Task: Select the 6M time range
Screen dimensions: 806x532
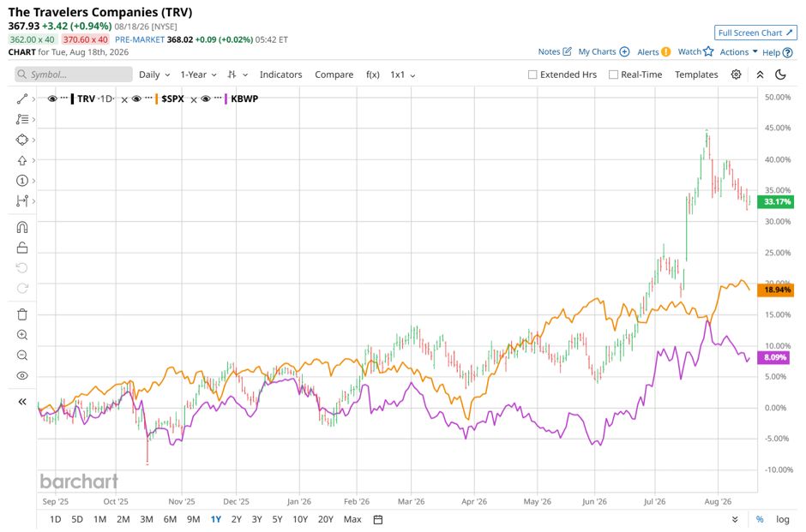Action: 170,519
